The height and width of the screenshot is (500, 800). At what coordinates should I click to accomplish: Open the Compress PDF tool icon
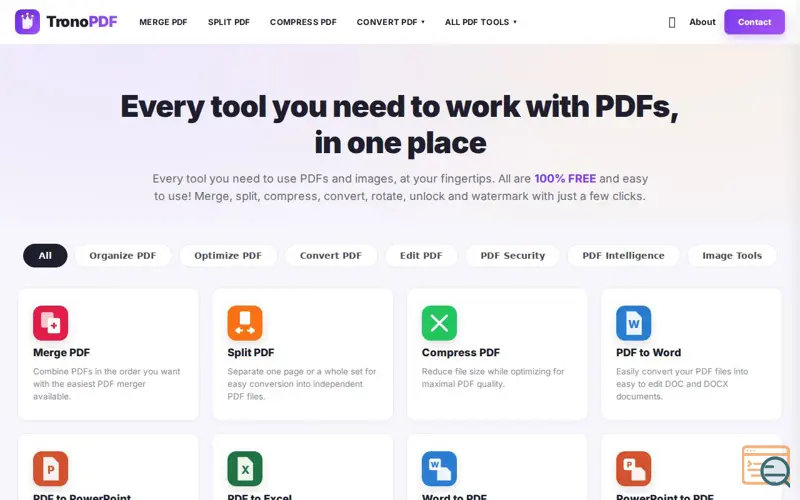pyautogui.click(x=439, y=323)
